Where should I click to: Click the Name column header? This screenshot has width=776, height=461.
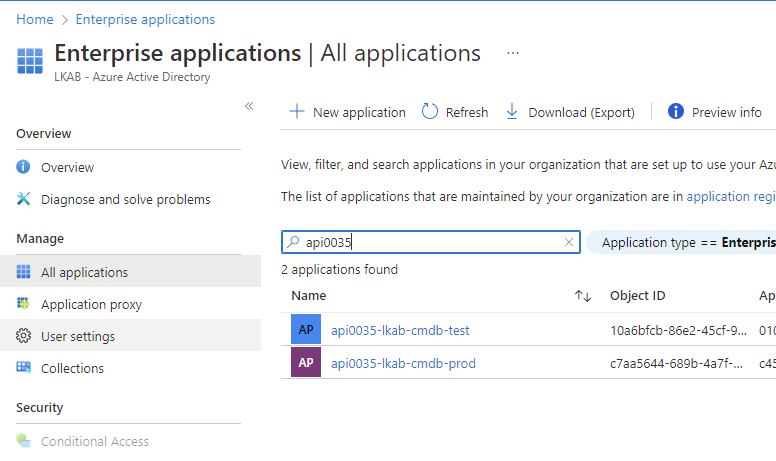click(x=309, y=296)
